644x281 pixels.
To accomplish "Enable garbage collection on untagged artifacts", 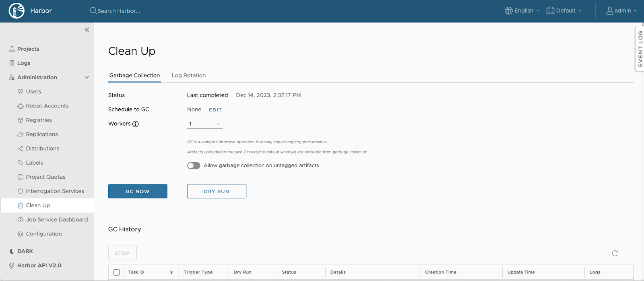I will click(x=194, y=165).
